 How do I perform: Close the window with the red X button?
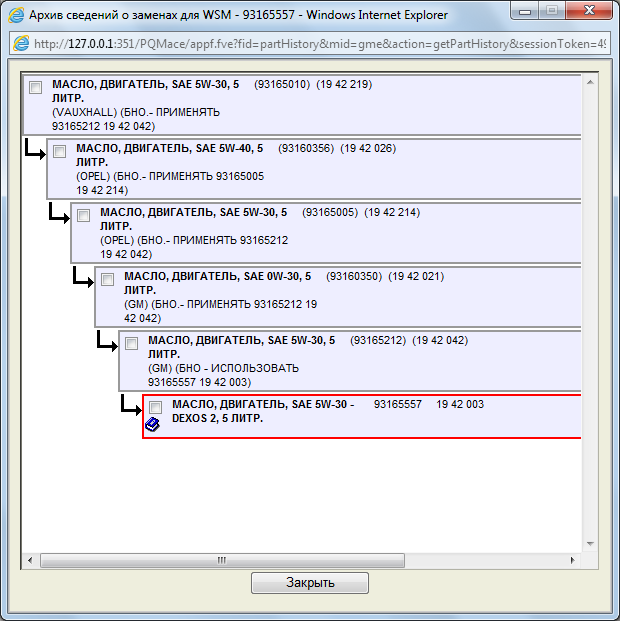pyautogui.click(x=589, y=11)
